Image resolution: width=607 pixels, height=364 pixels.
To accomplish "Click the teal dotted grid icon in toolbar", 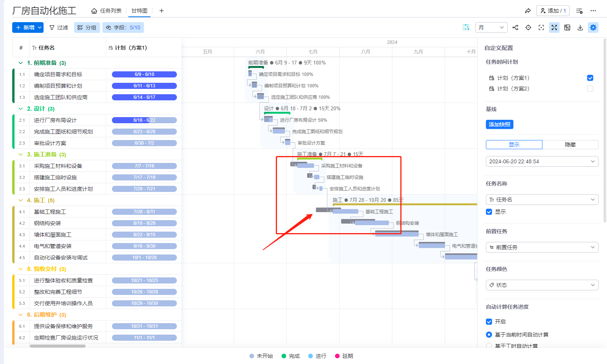I will point(466,27).
